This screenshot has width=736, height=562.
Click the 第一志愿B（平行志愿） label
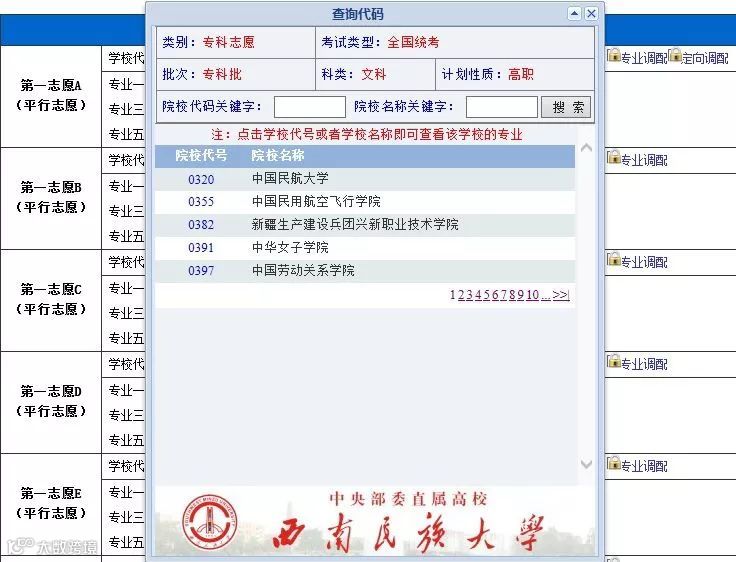[51, 197]
